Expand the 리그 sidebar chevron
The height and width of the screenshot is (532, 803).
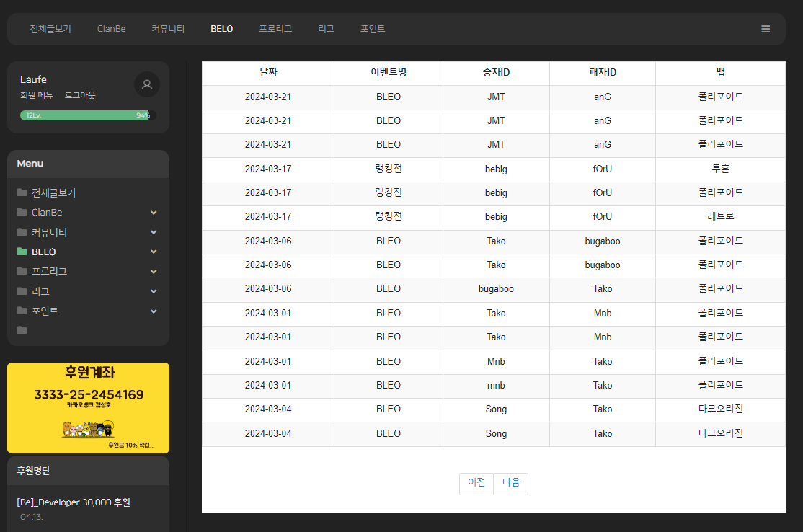pos(153,291)
